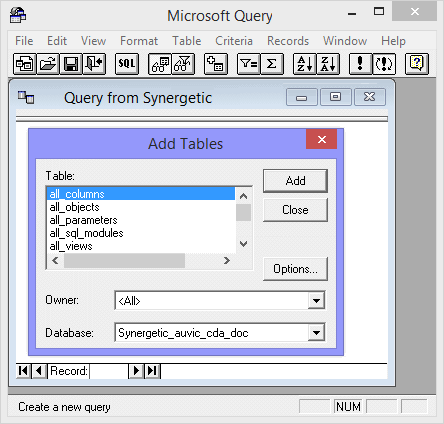Select all_views in the Table list

click(x=141, y=246)
